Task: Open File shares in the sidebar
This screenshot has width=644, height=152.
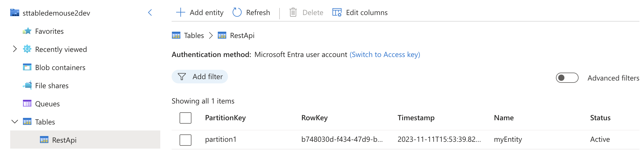Action: pos(52,86)
